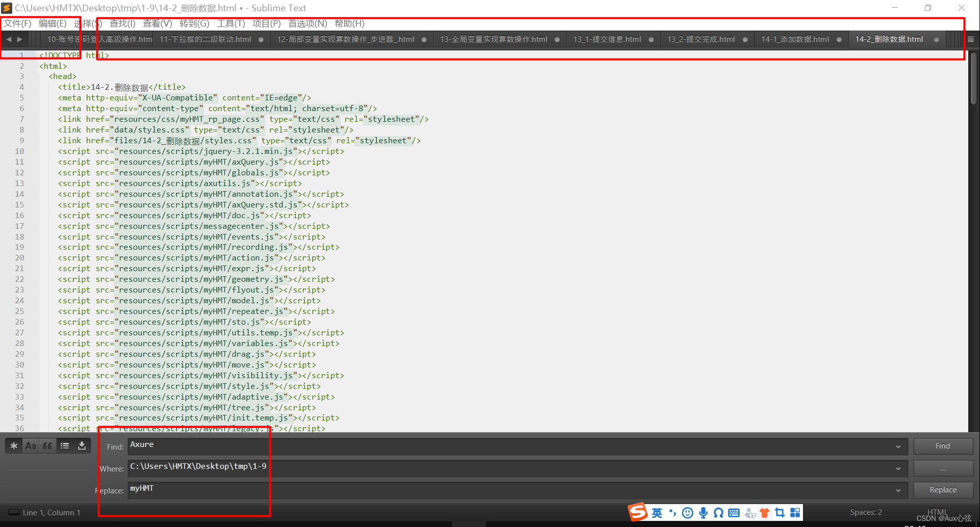
Task: Open the tab list hamburger menu
Action: [x=971, y=39]
